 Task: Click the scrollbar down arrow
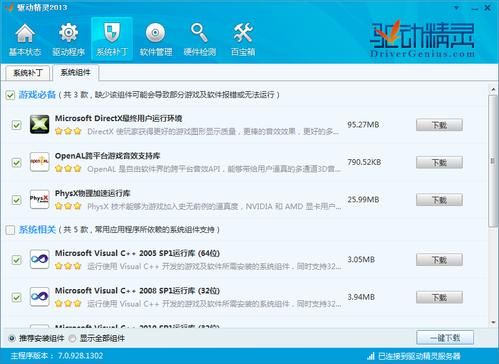[493, 322]
